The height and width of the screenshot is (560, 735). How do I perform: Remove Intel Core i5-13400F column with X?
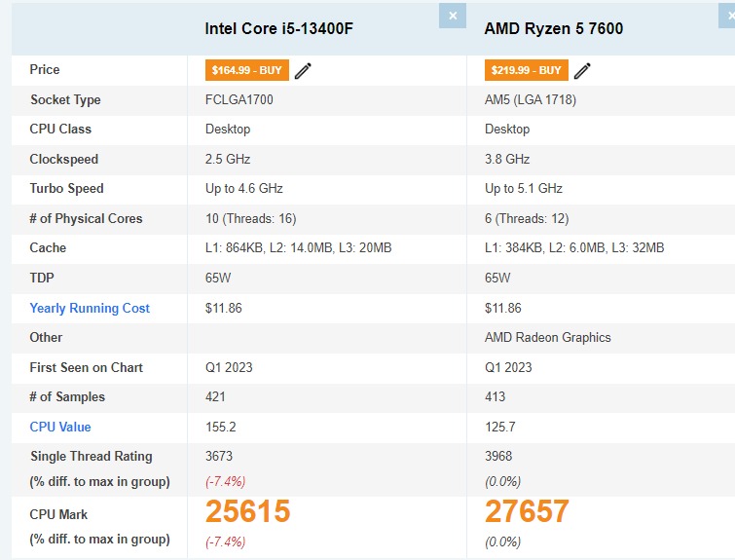453,16
